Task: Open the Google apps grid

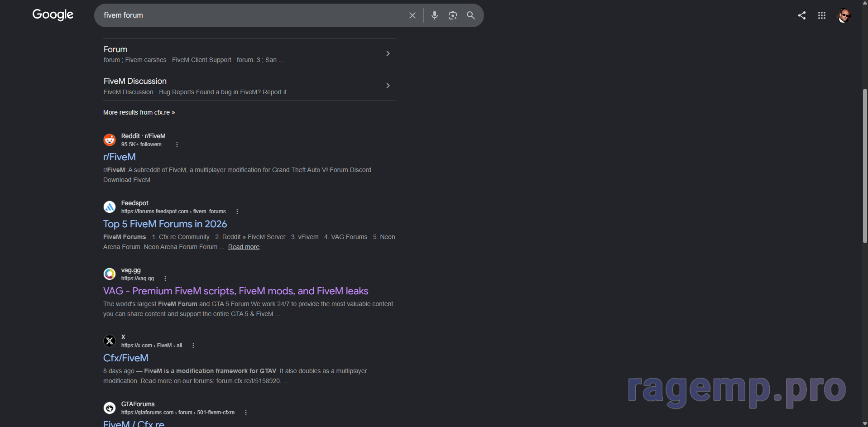Action: pos(822,15)
